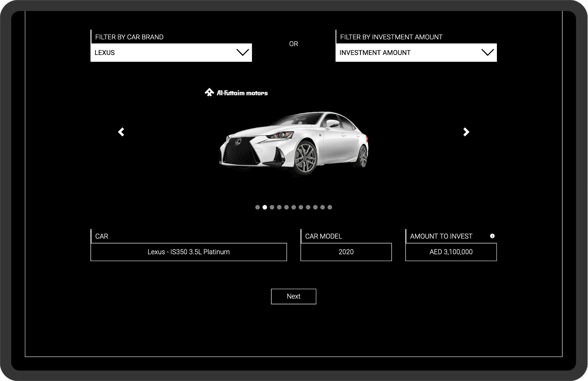Viewport: 588px width, 381px height.
Task: Select the Lexus IS350 3.5L Platinum field
Action: [x=189, y=252]
